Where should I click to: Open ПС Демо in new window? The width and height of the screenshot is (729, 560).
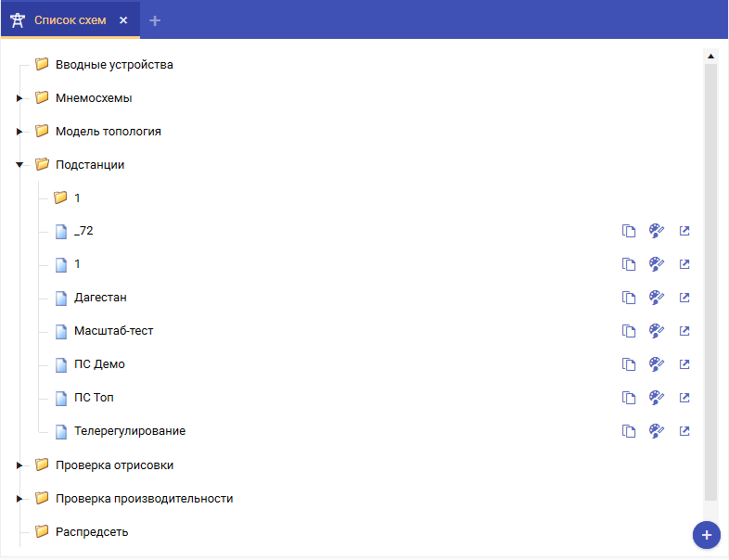684,364
